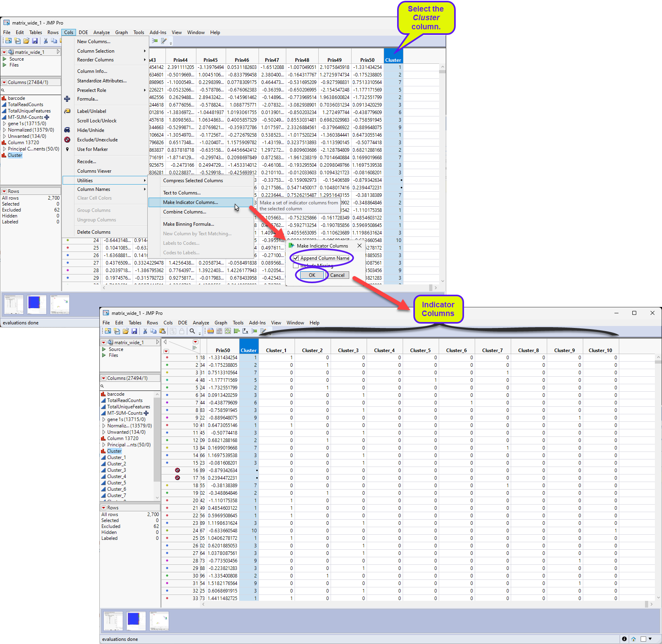The height and width of the screenshot is (644, 662).
Task: Click the status bar square toggle in lower window
Action: [643, 639]
